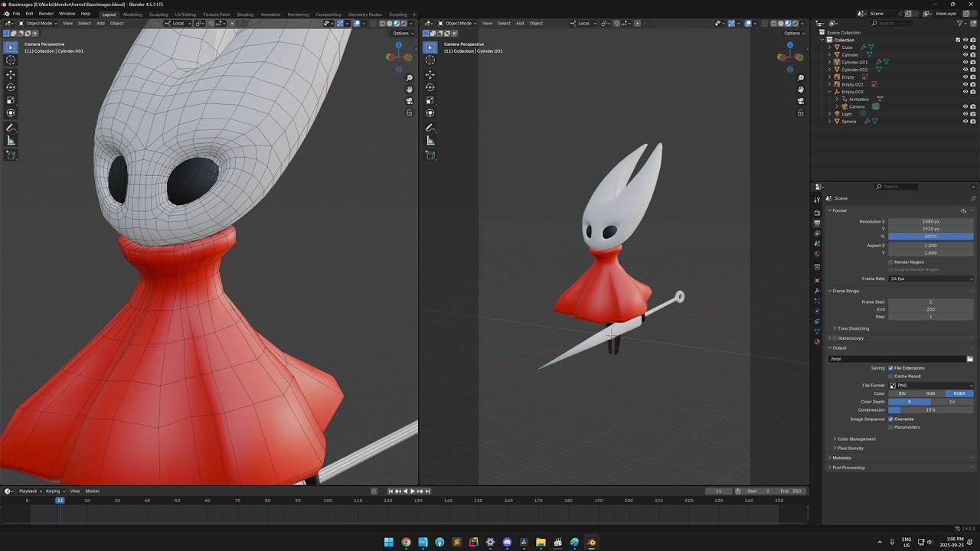980x551 pixels.
Task: Enable the Cache Result checkbox
Action: point(891,377)
